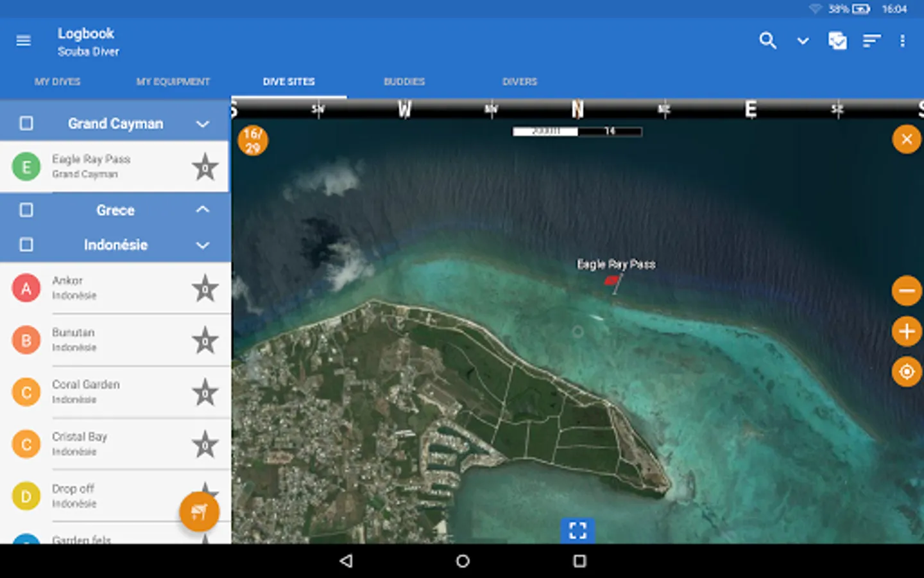Star the Bunutan dive site
Image resolution: width=924 pixels, height=578 pixels.
pos(205,340)
